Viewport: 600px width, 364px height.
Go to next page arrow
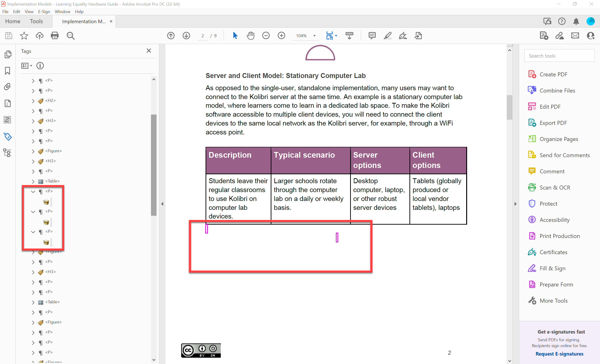(x=186, y=36)
